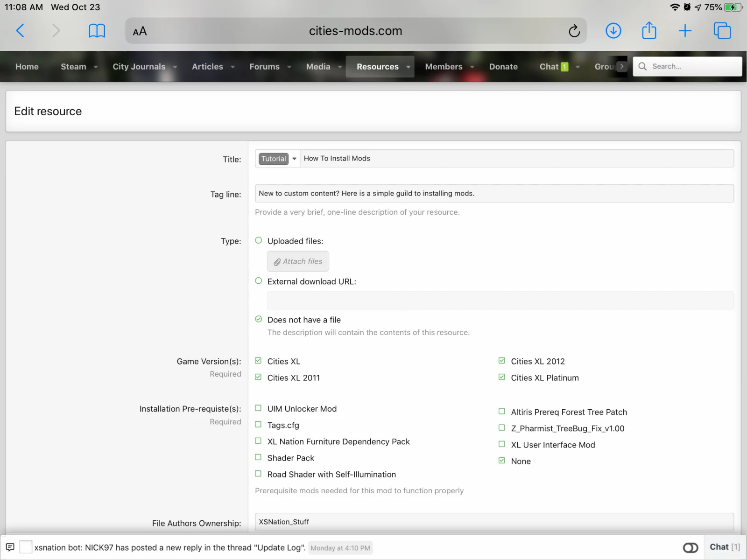Go back with Safari back arrow
The image size is (747, 560).
(20, 31)
